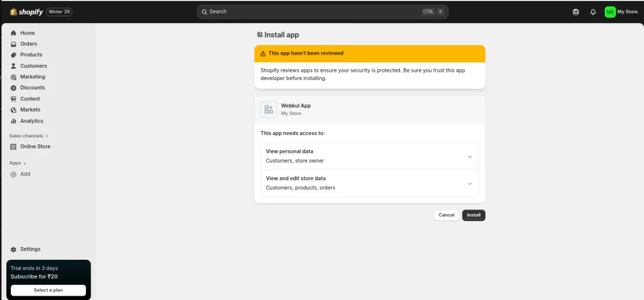Cancel the app installation
Screen dimensions: 644x300
click(x=446, y=215)
